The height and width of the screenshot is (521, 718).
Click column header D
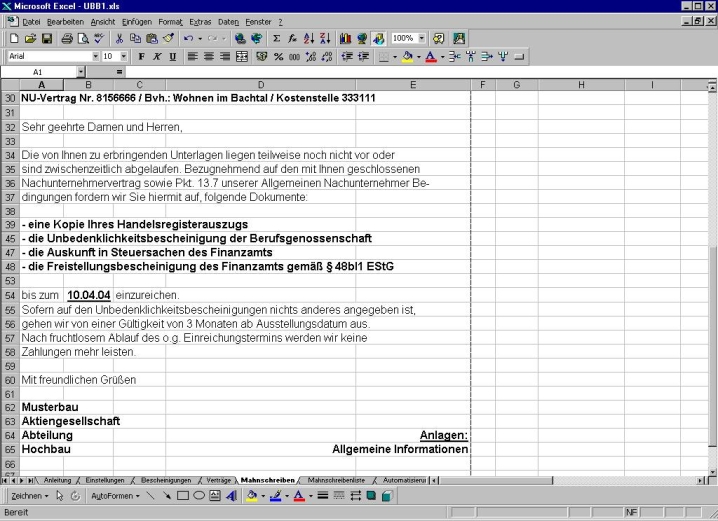pyautogui.click(x=261, y=85)
